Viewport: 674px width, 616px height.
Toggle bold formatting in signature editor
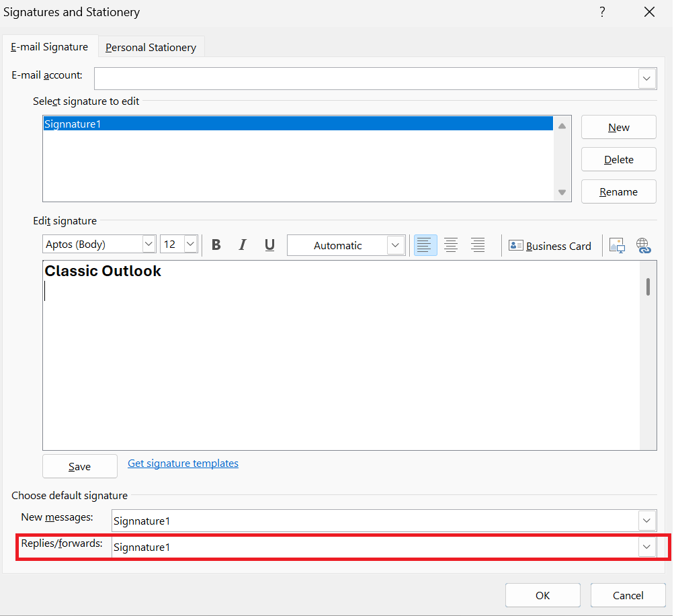[216, 245]
